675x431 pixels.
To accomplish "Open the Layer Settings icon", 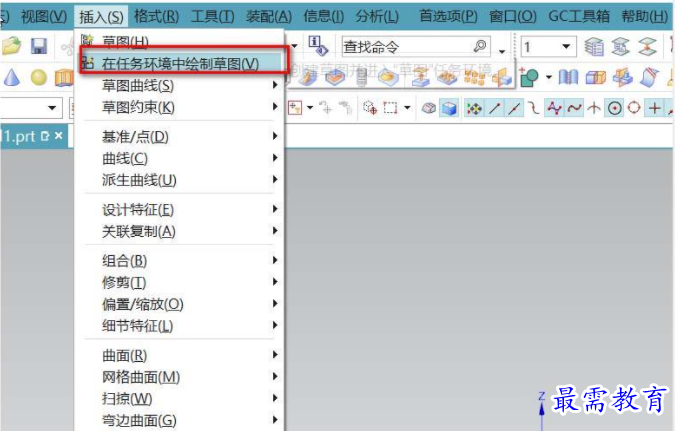I will click(x=594, y=46).
